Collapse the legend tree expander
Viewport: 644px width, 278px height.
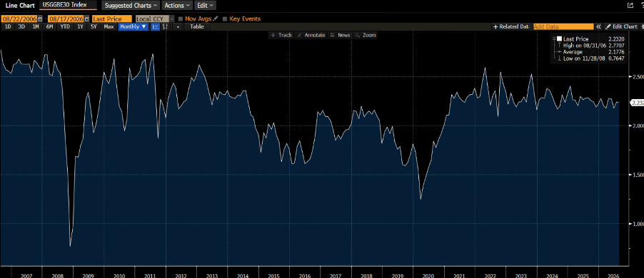[x=554, y=39]
